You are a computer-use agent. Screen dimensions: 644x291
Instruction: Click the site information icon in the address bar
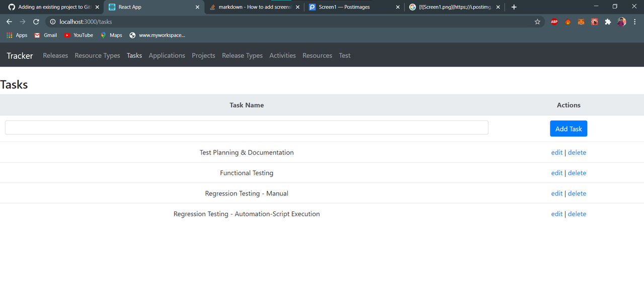52,22
